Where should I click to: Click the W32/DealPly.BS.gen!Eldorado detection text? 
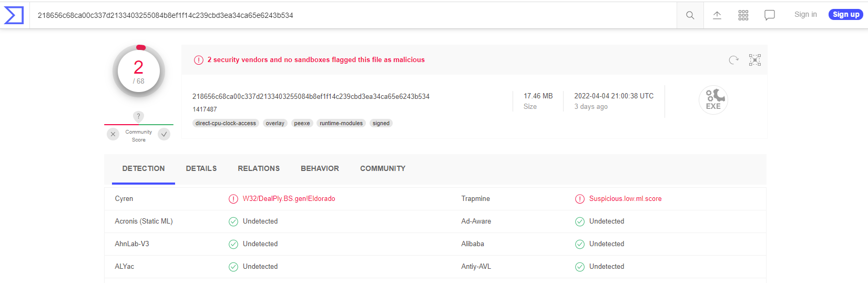pyautogui.click(x=289, y=199)
